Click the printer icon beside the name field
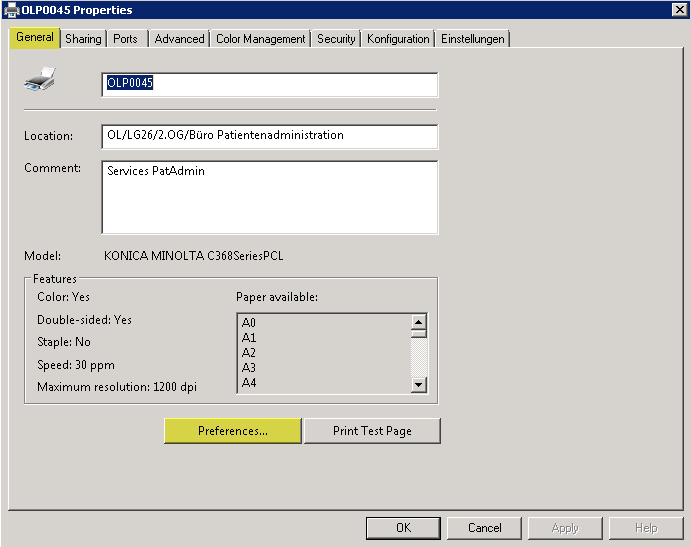Viewport: 691px width, 547px height. point(40,81)
